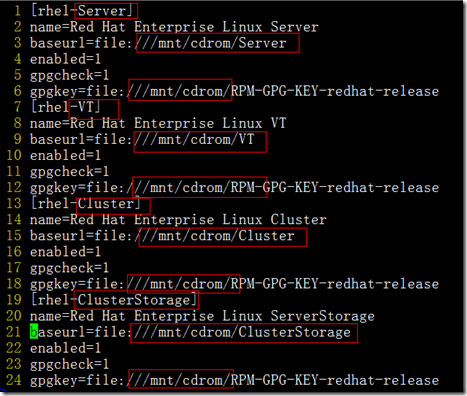The image size is (467, 396).
Task: Click line number 19 in gutter
Action: 14,300
